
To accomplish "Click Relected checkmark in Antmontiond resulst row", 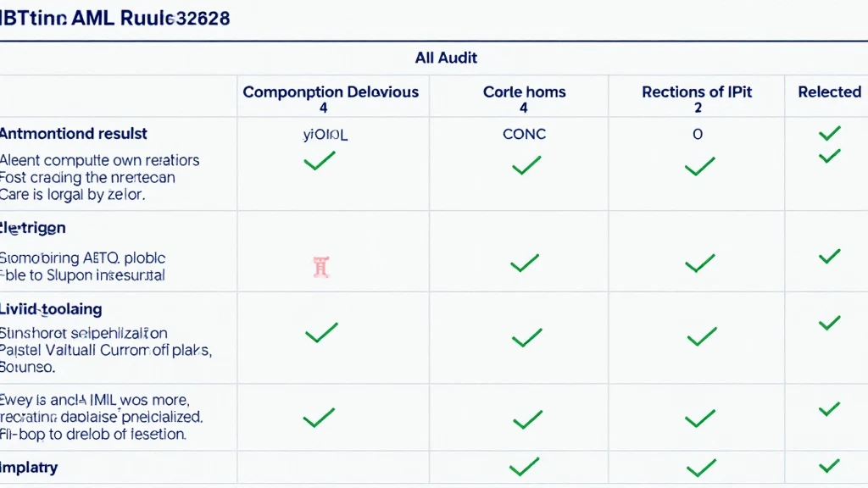I will [829, 133].
